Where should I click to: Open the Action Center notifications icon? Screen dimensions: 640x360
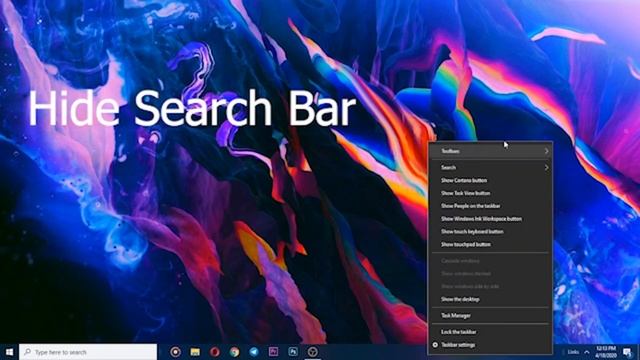click(x=627, y=352)
